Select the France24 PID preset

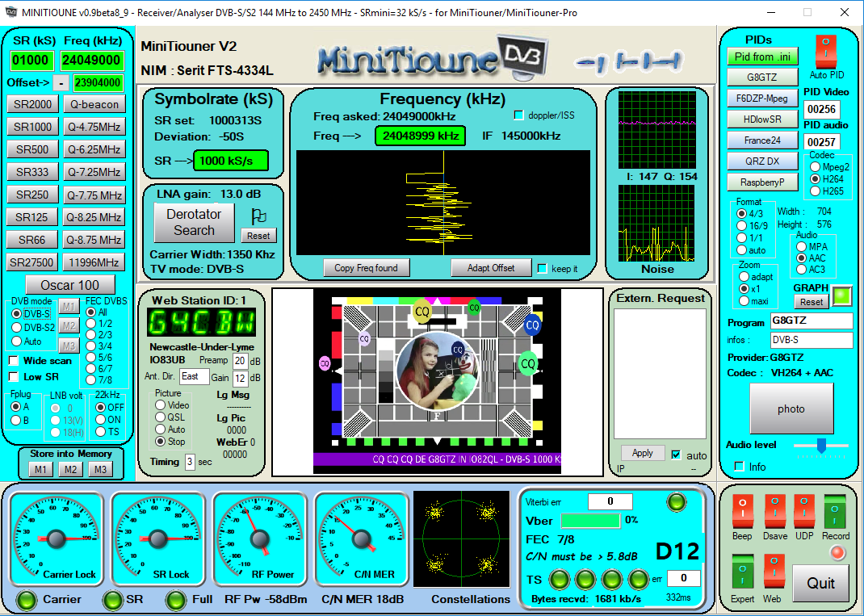[x=762, y=140]
